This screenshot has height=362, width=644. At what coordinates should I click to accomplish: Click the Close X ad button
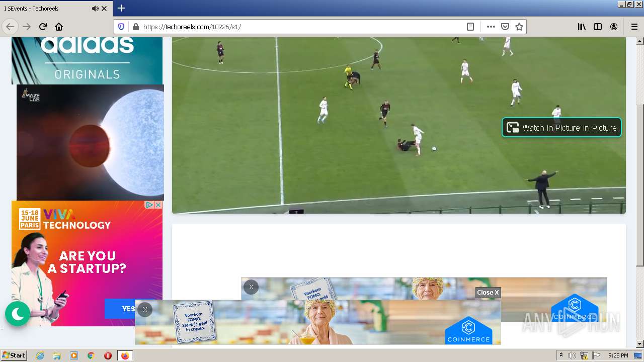pos(488,293)
